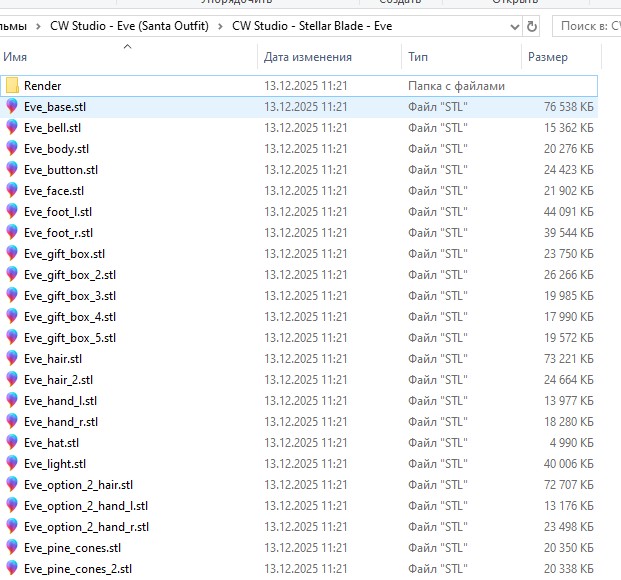Screen dimensions: 621x580
Task: Select file name Eve_button.stl
Action: [x=61, y=170]
